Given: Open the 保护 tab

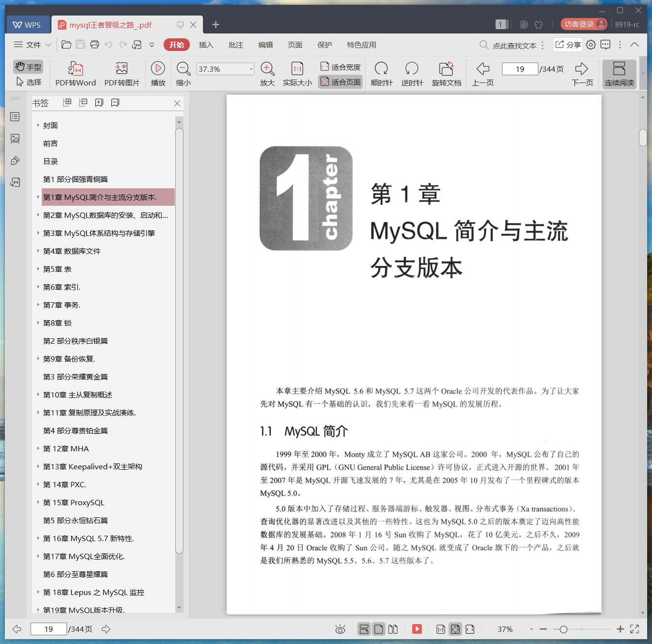Looking at the screenshot, I should click(x=324, y=45).
